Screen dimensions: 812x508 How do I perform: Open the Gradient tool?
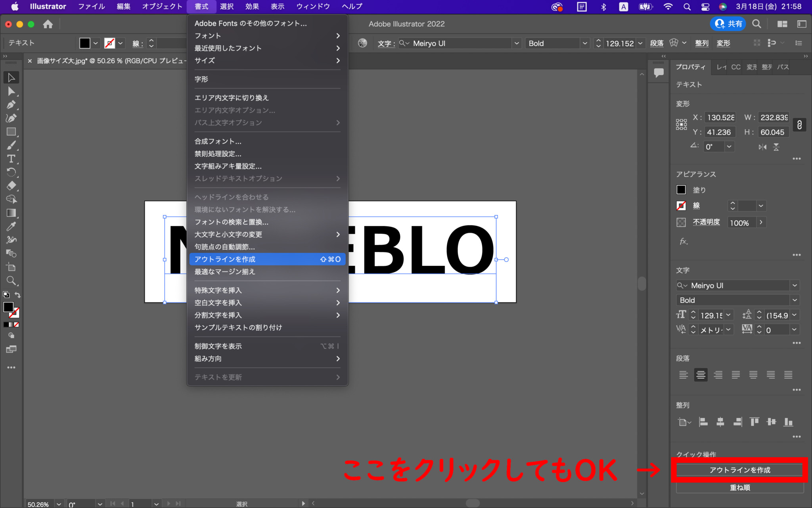pos(11,213)
